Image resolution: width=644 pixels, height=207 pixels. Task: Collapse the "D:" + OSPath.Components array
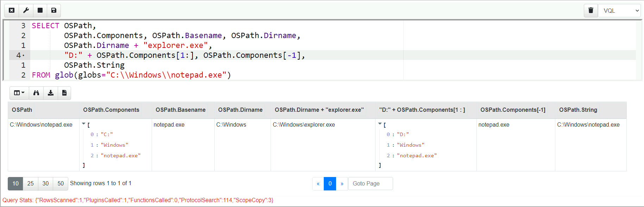coord(380,124)
